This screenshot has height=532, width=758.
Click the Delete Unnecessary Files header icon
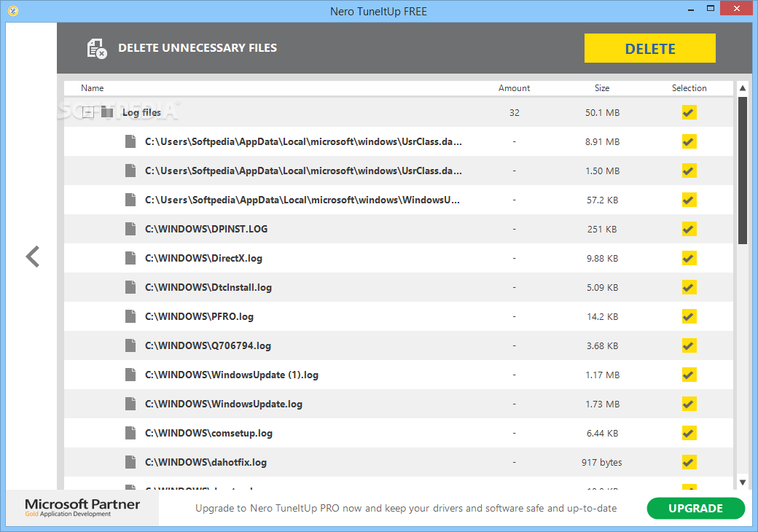pyautogui.click(x=97, y=48)
